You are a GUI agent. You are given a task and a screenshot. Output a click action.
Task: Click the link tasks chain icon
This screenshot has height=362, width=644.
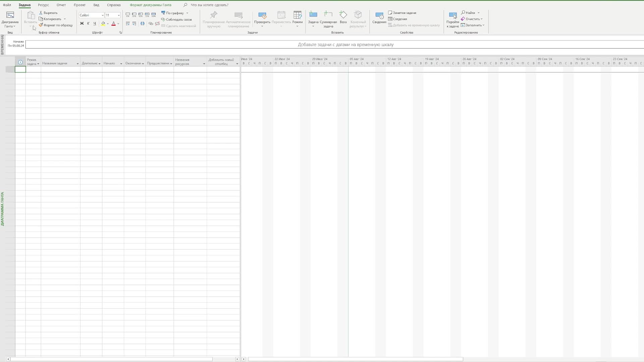(x=151, y=23)
